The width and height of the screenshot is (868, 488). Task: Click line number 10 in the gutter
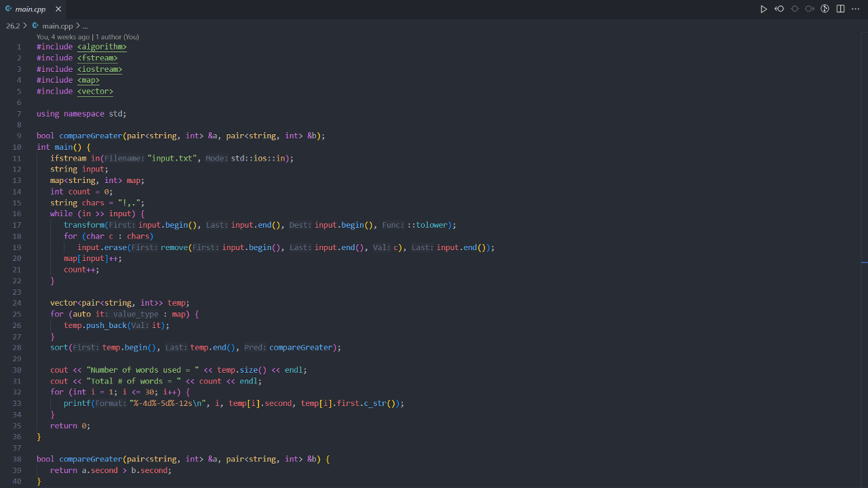click(17, 147)
